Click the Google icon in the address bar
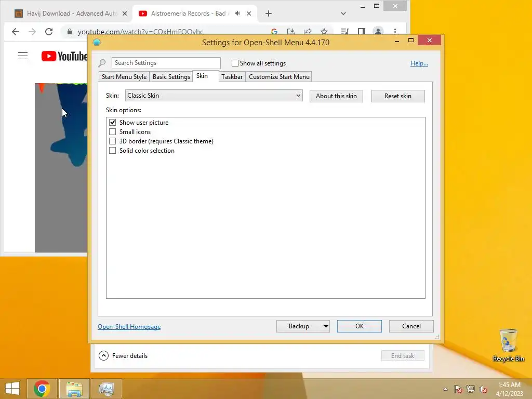532x399 pixels. (x=274, y=32)
